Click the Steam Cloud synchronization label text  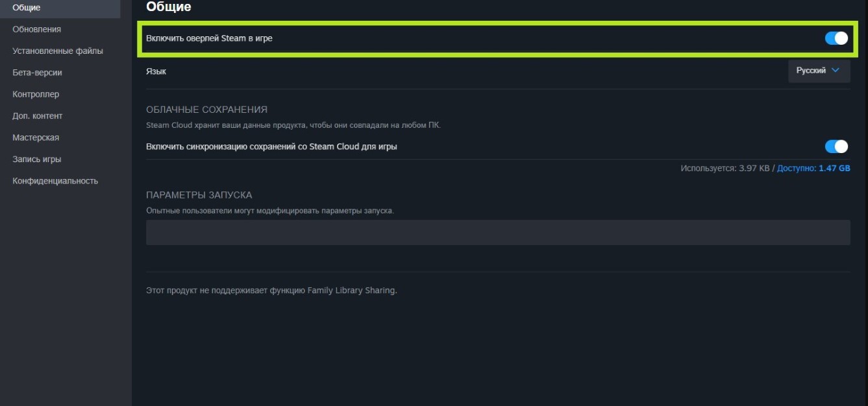[x=271, y=147]
